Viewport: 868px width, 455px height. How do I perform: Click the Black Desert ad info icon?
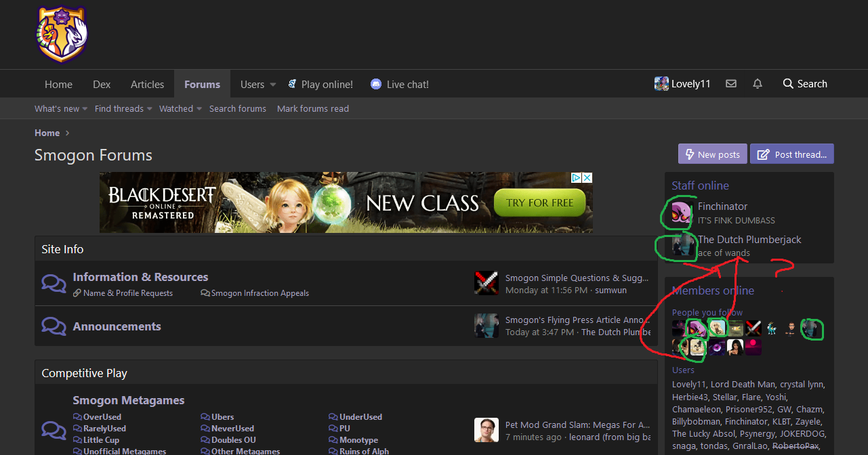point(576,178)
